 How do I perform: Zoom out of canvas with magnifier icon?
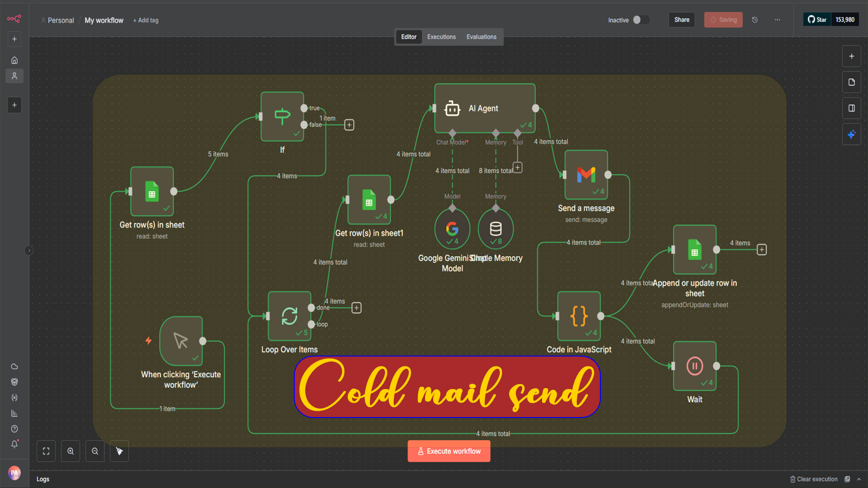tap(95, 451)
